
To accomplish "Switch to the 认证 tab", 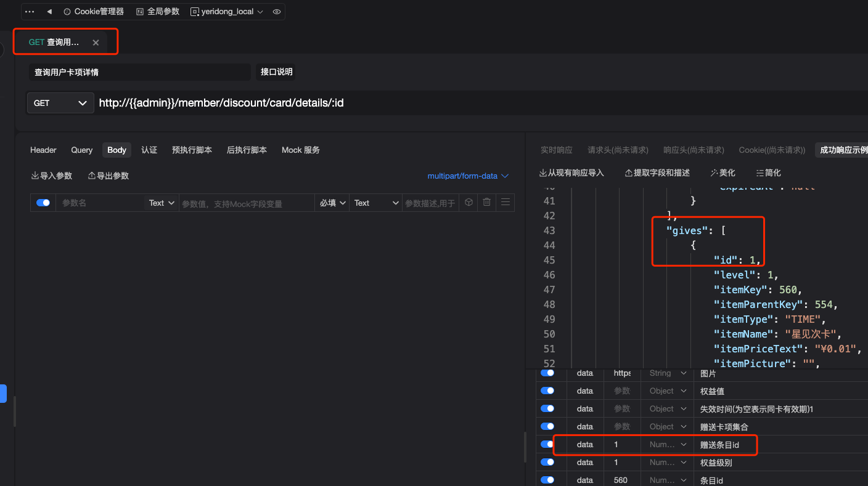I will pyautogui.click(x=149, y=150).
